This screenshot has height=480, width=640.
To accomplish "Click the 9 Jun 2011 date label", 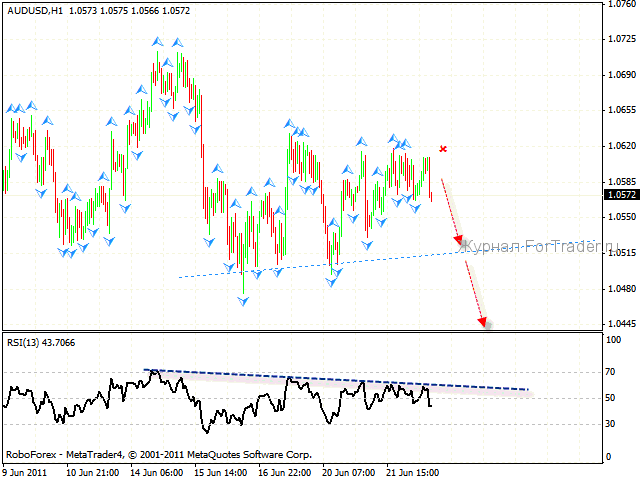I will (25, 473).
